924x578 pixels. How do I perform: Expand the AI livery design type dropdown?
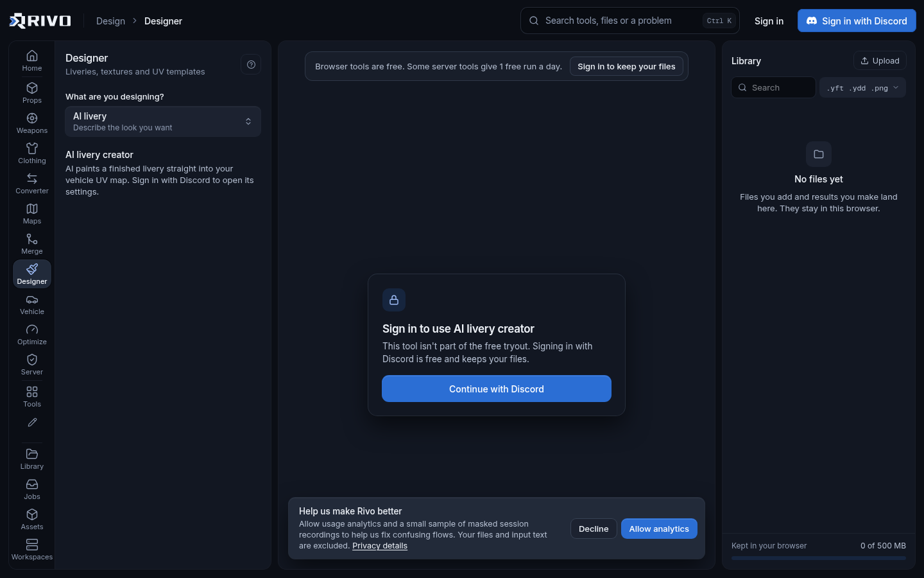point(163,121)
